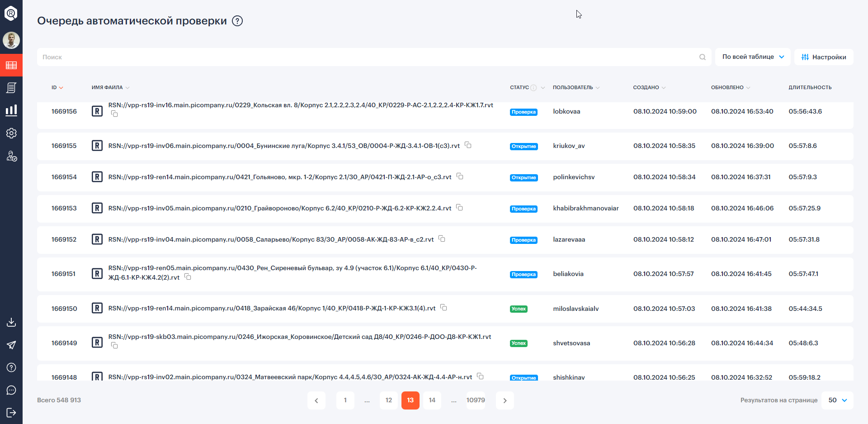Copy file path of row 1669148

point(481,376)
